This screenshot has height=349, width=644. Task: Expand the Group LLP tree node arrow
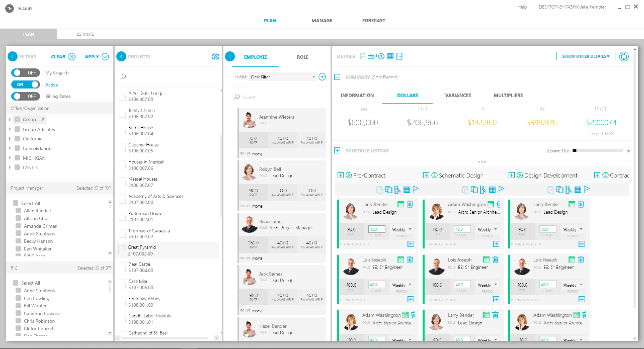pyautogui.click(x=10, y=120)
